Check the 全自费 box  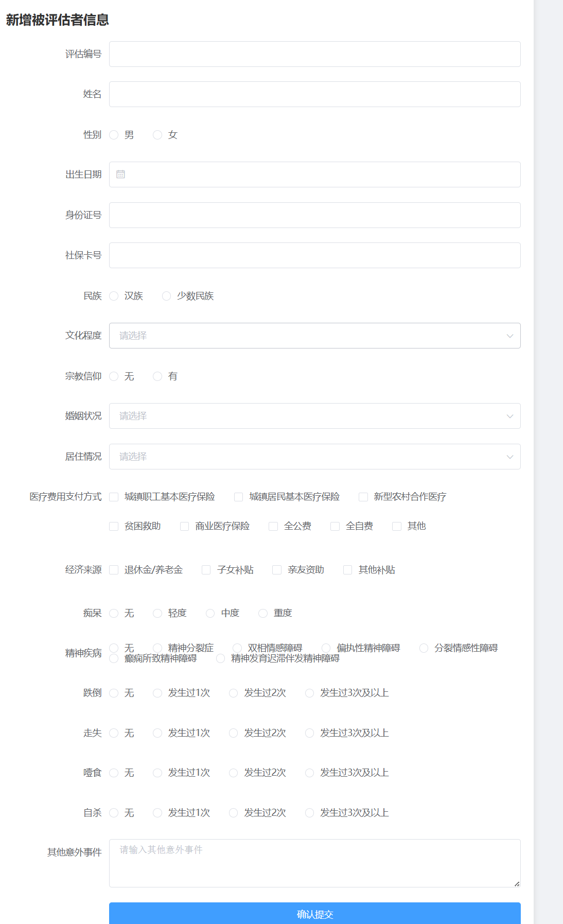335,526
